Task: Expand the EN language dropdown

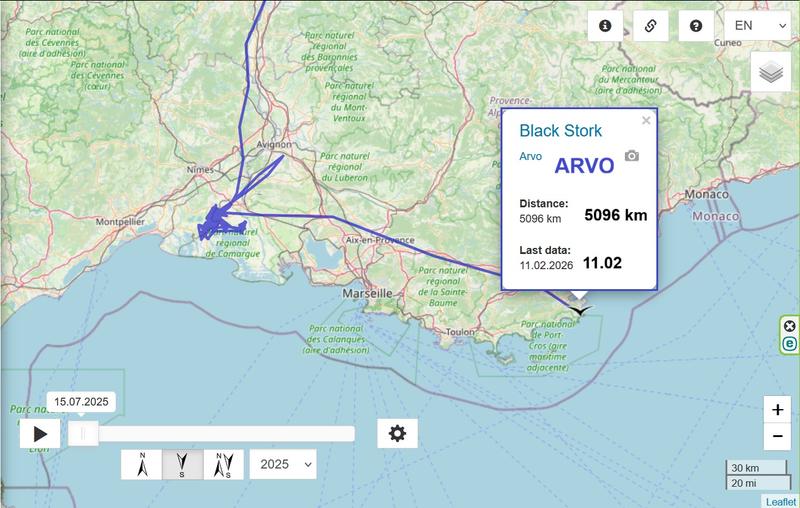Action: 757,26
